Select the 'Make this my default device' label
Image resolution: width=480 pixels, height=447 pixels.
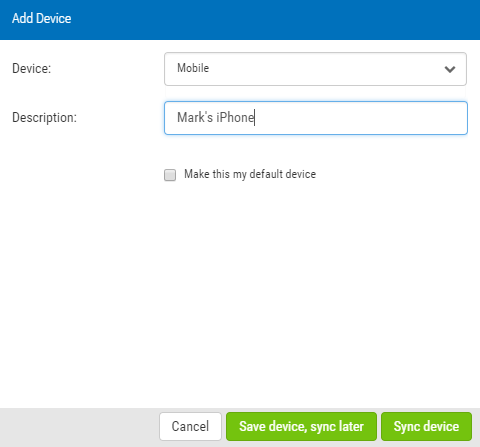(x=250, y=174)
